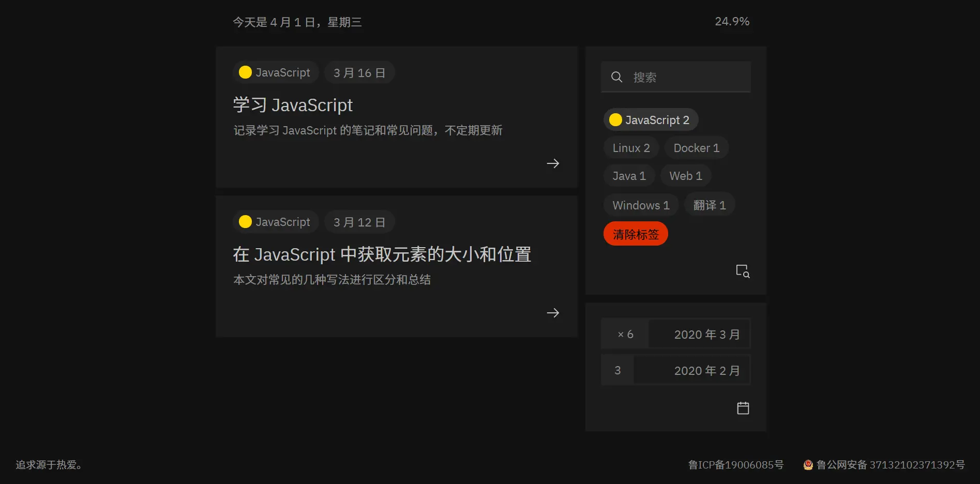Open the article 学习 JavaScript
This screenshot has height=484, width=980.
coord(293,105)
